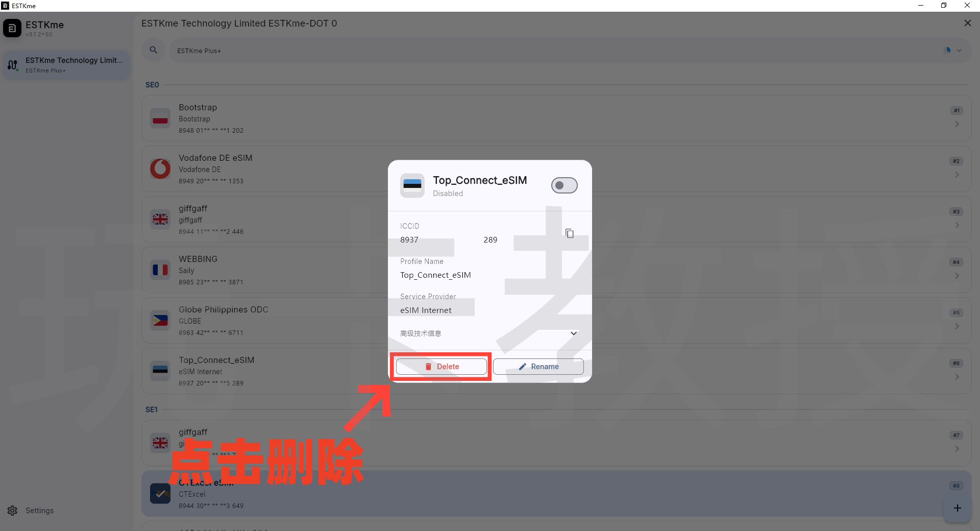Click the Vodafone DE eSIM logo

coord(160,168)
